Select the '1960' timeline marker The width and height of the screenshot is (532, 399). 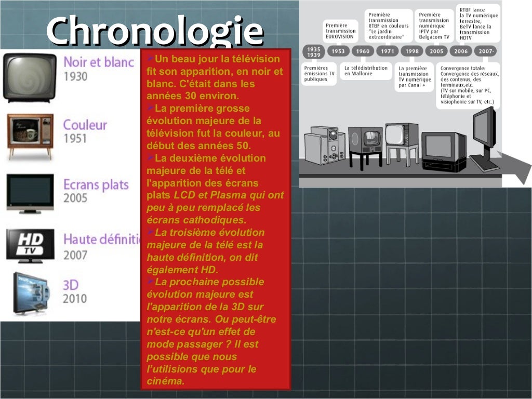[x=363, y=51]
